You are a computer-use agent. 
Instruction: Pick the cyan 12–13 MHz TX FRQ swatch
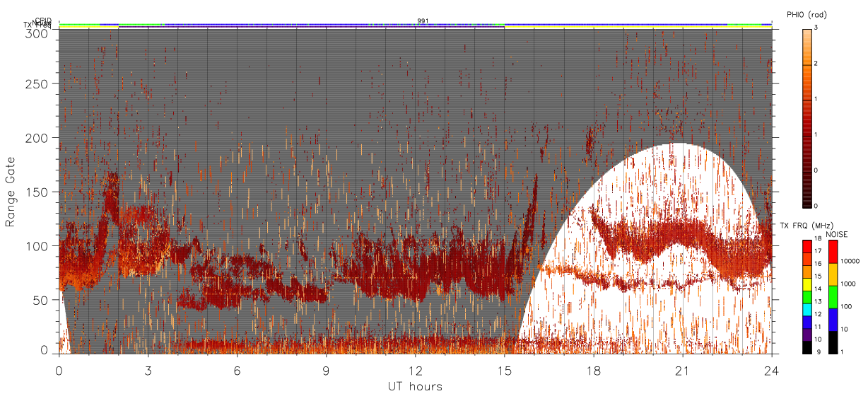(x=807, y=309)
